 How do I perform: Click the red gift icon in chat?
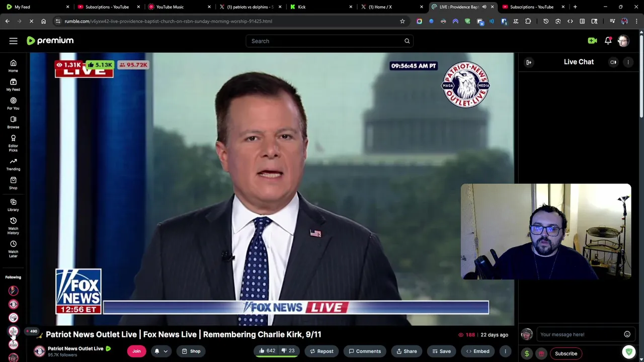pos(541,353)
